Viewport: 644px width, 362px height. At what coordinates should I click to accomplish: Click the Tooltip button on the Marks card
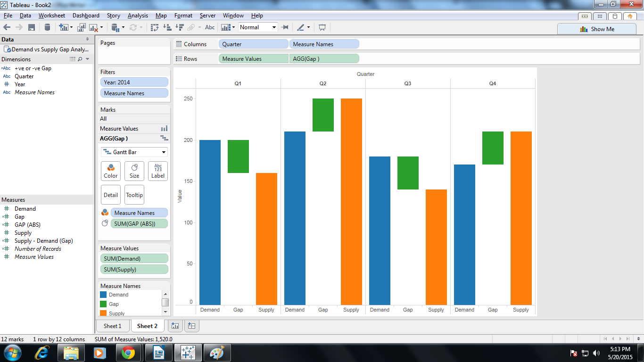(x=134, y=195)
